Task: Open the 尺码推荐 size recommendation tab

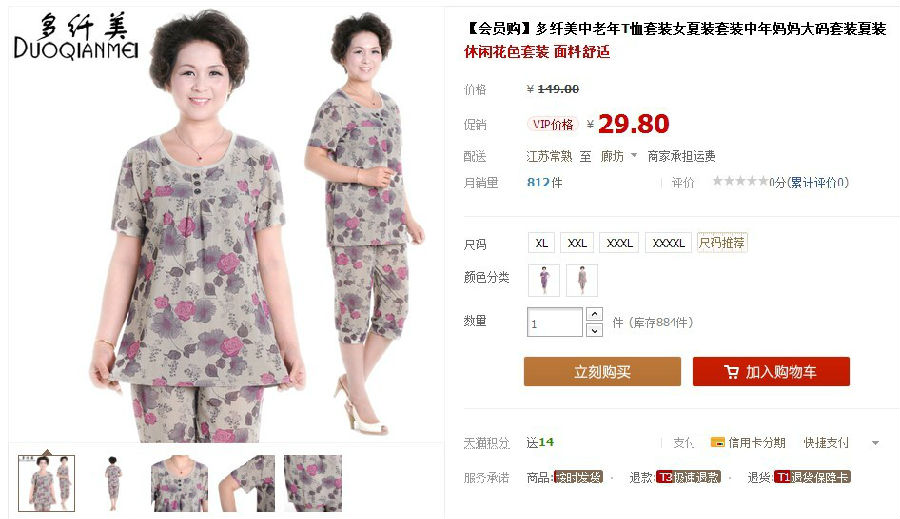Action: [722, 243]
